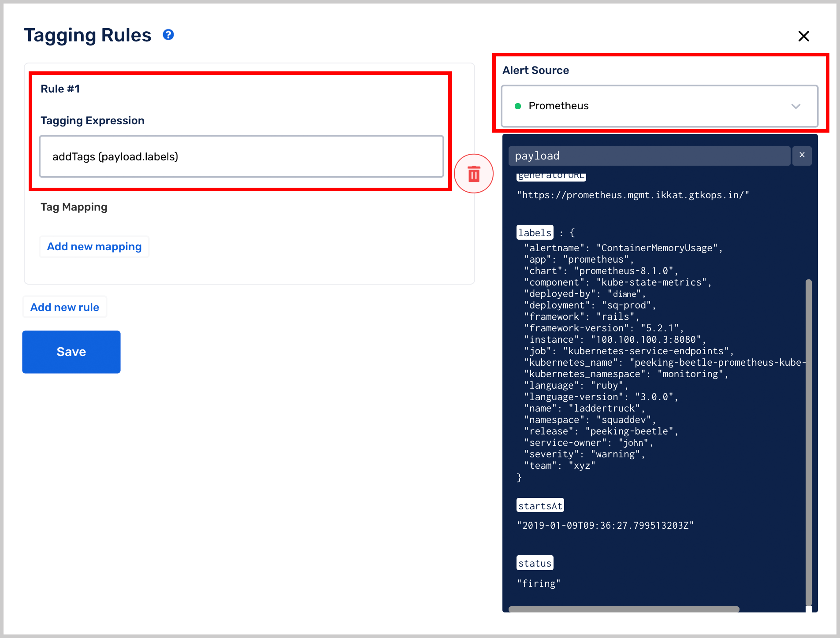The image size is (840, 638).
Task: Click the payload search box
Action: pyautogui.click(x=649, y=156)
